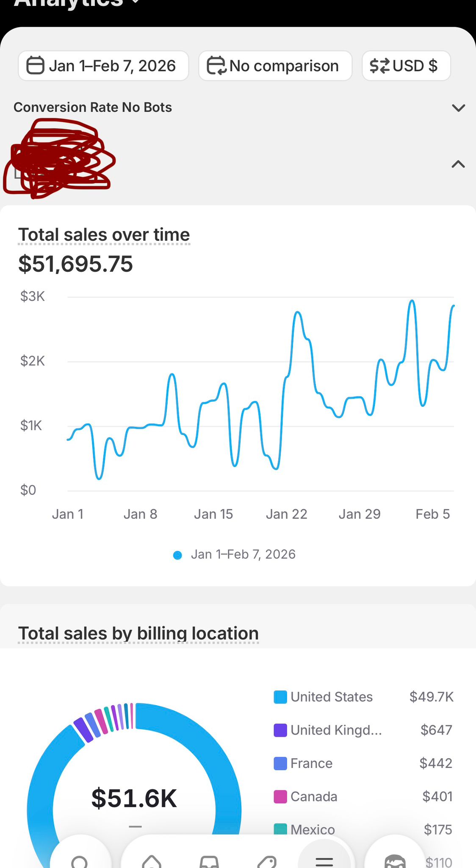
Task: Expand the Conversion Rate No Bots section
Action: [458, 108]
